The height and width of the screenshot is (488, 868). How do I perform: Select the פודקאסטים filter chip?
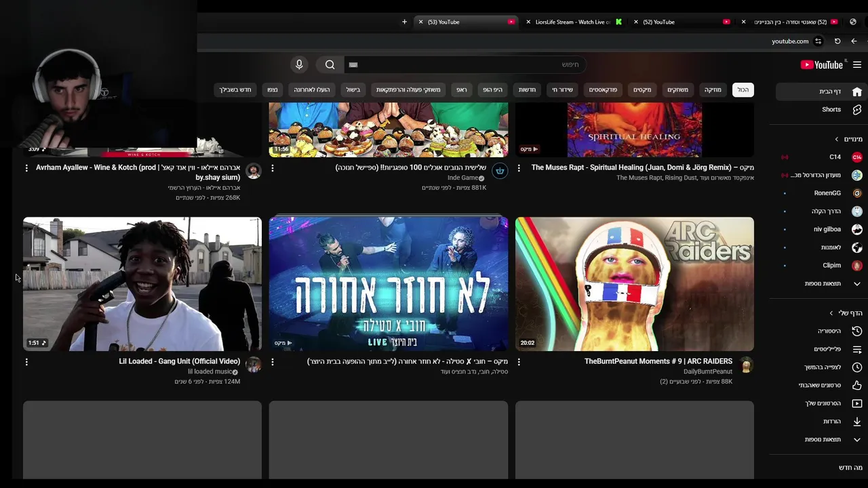click(603, 89)
